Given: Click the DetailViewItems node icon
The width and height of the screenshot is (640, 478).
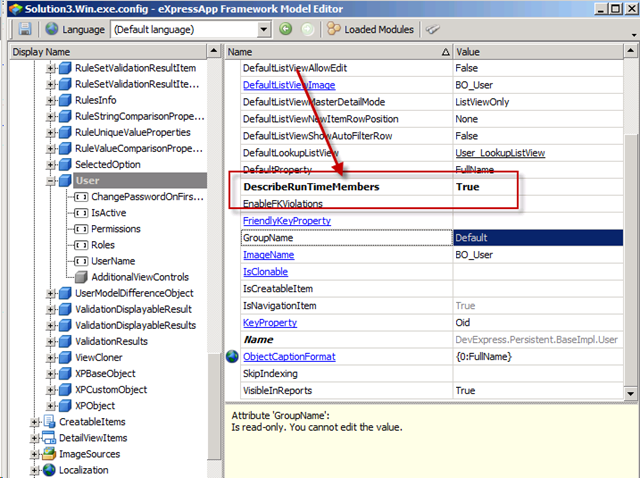Looking at the screenshot, I should click(49, 438).
